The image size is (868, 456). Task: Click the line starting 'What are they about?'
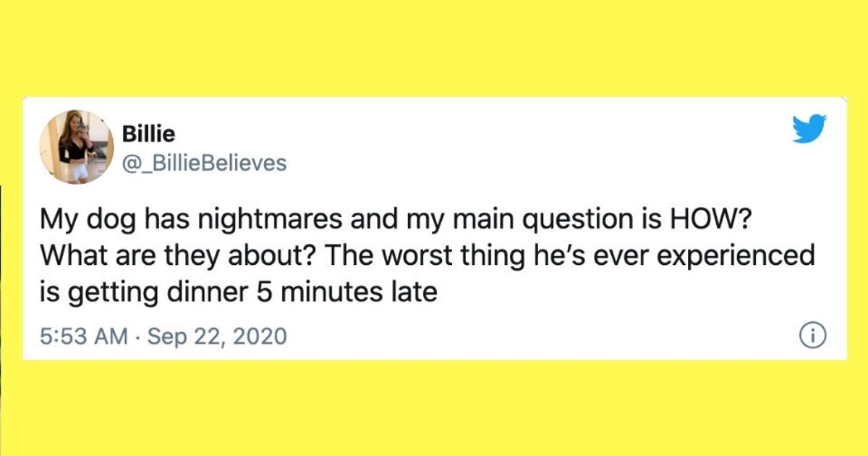click(427, 257)
